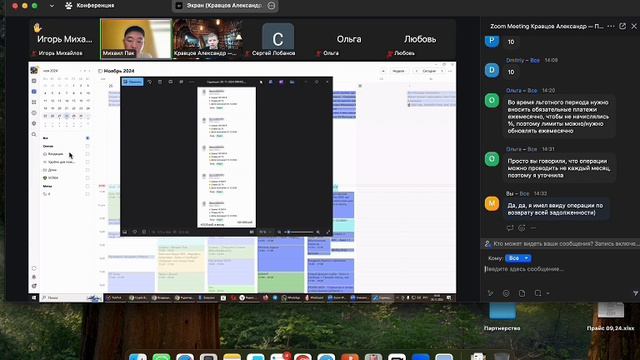Open the Кому: Все recipient dropdown

coord(518,258)
